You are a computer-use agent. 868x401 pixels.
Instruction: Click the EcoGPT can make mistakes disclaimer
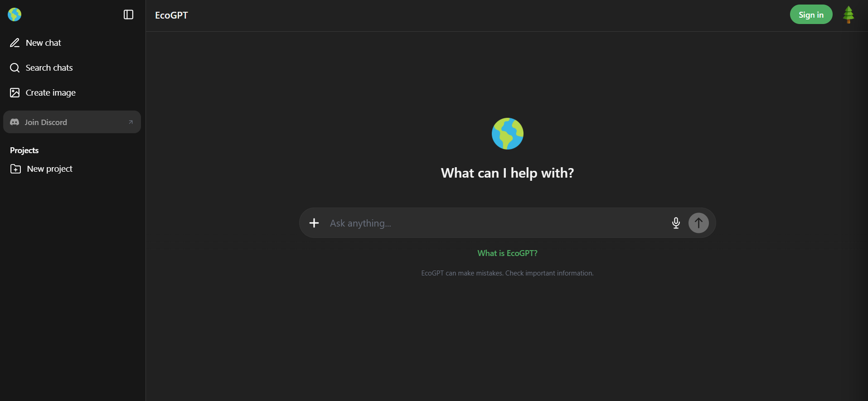[507, 273]
